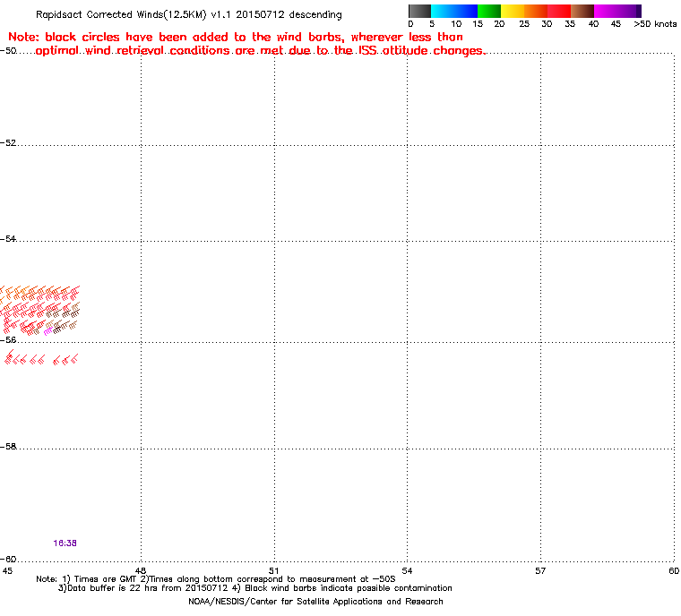Viewport: 681px width, 616px height.
Task: Click the -52 latitude axis label
Action: 8,143
